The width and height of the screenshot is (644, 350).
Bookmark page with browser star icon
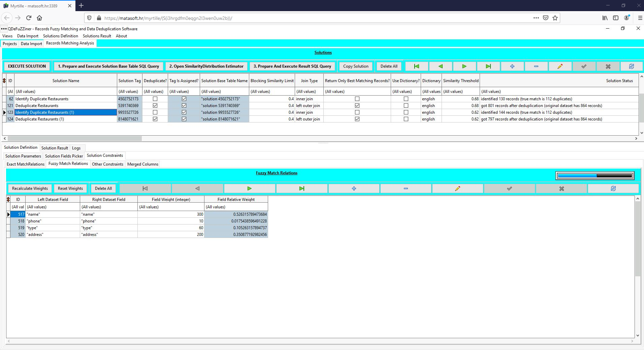[x=555, y=18]
